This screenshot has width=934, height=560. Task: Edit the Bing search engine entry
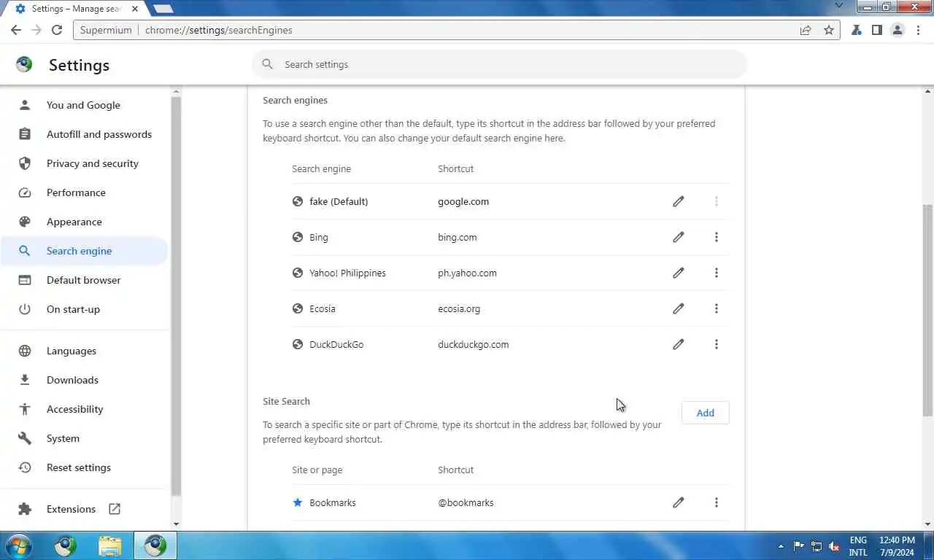[679, 237]
